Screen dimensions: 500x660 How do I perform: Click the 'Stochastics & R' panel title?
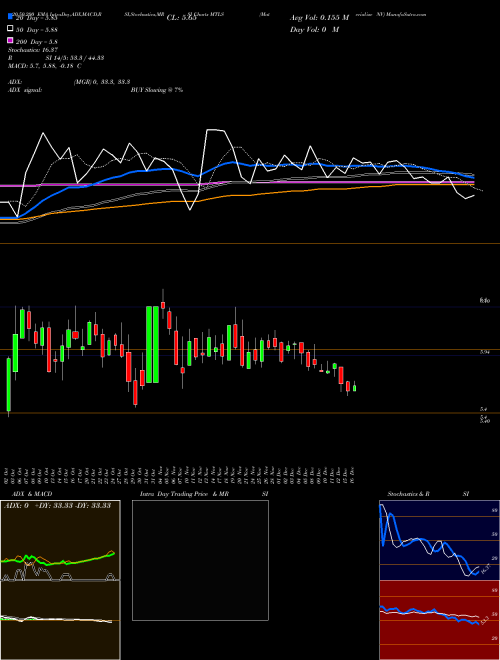click(x=408, y=494)
